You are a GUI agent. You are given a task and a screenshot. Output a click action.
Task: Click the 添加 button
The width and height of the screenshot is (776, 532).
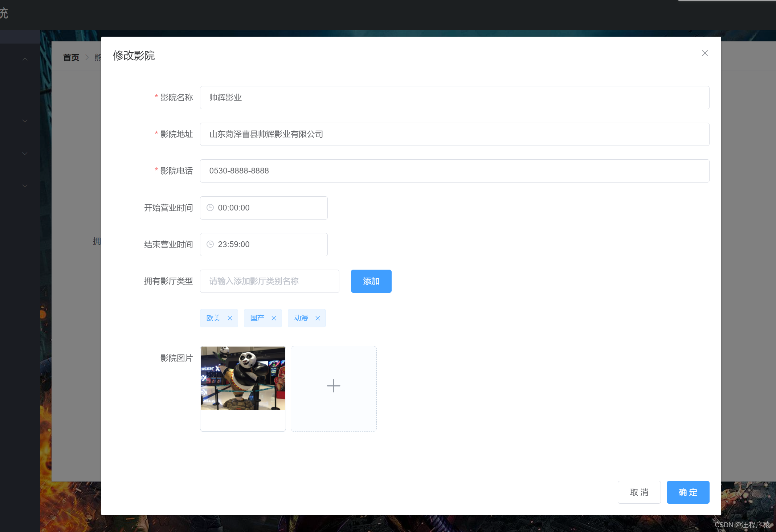coord(371,281)
